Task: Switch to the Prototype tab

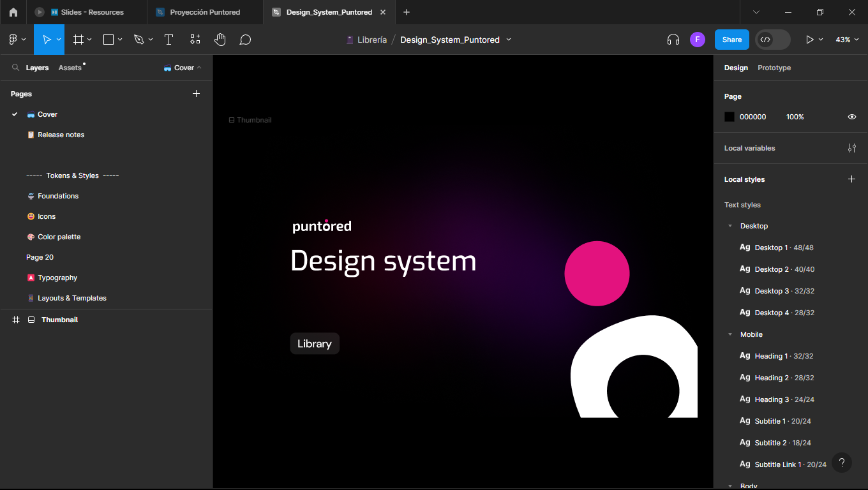Action: pyautogui.click(x=774, y=68)
